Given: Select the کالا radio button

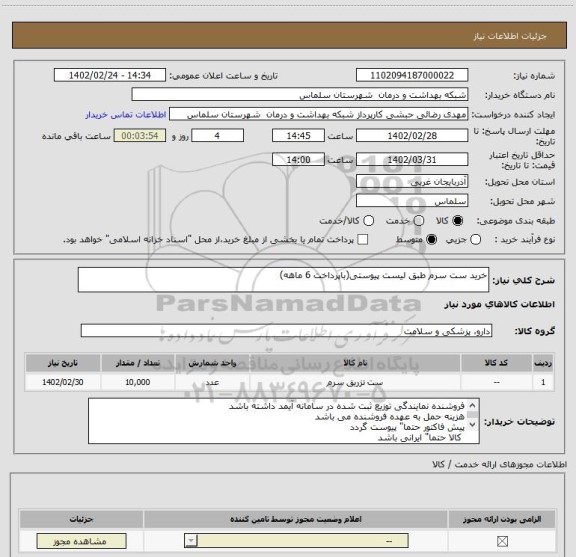Looking at the screenshot, I should point(458,221).
